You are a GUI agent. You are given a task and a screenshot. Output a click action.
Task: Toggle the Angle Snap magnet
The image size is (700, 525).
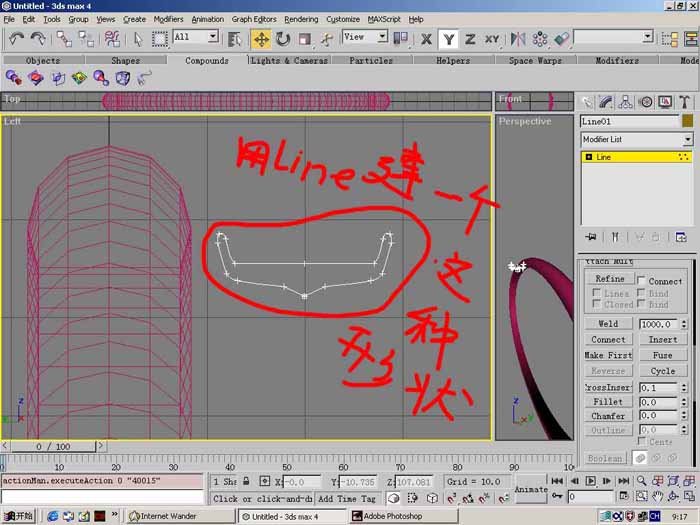pos(467,498)
